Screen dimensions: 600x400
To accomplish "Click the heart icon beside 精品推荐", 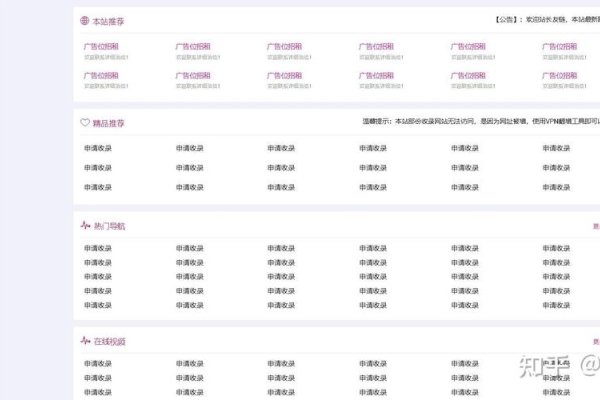I will pyautogui.click(x=85, y=122).
